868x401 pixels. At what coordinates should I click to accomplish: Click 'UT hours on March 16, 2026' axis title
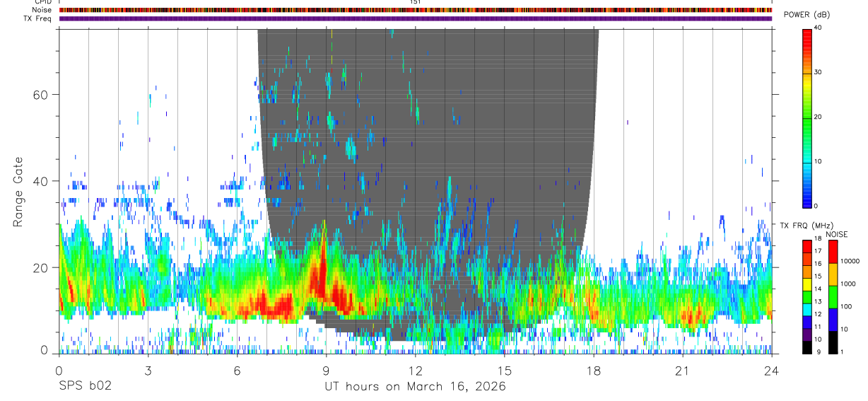(x=415, y=387)
